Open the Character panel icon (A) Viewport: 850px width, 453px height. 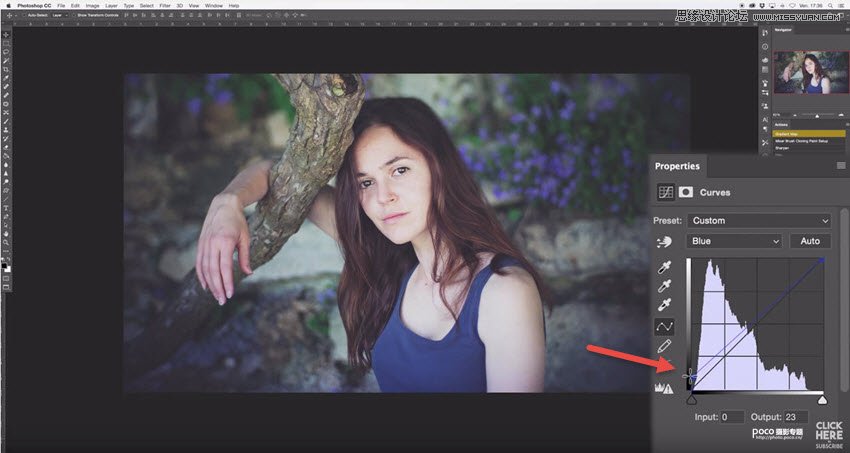tap(765, 120)
